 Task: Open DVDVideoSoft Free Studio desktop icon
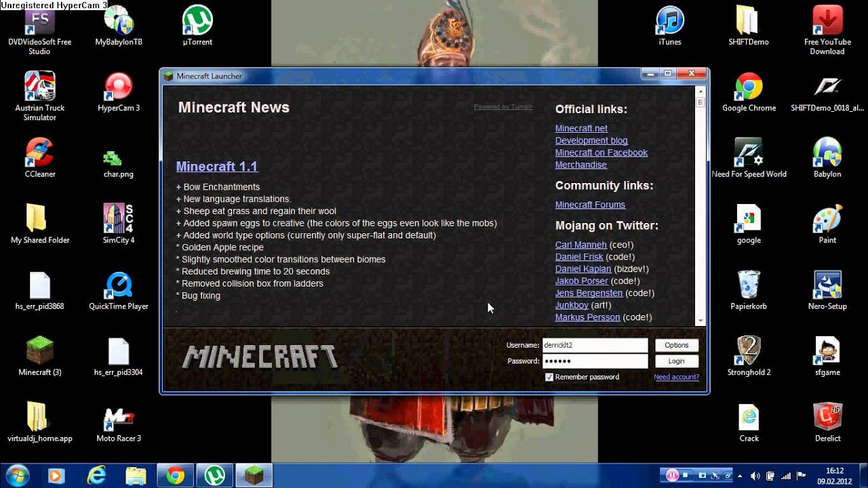point(39,30)
